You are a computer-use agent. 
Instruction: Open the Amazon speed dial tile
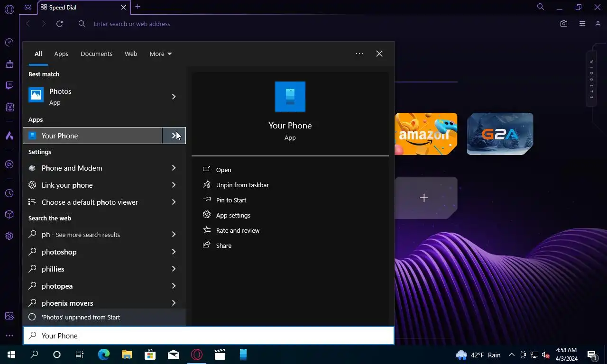(x=426, y=134)
